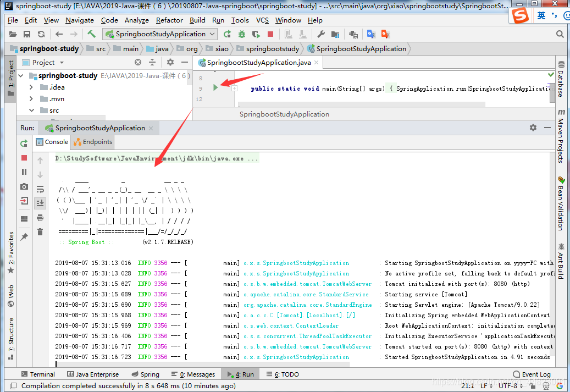This screenshot has height=392, width=570.
Task: Open the 0: Messages tool window
Action: (x=193, y=374)
